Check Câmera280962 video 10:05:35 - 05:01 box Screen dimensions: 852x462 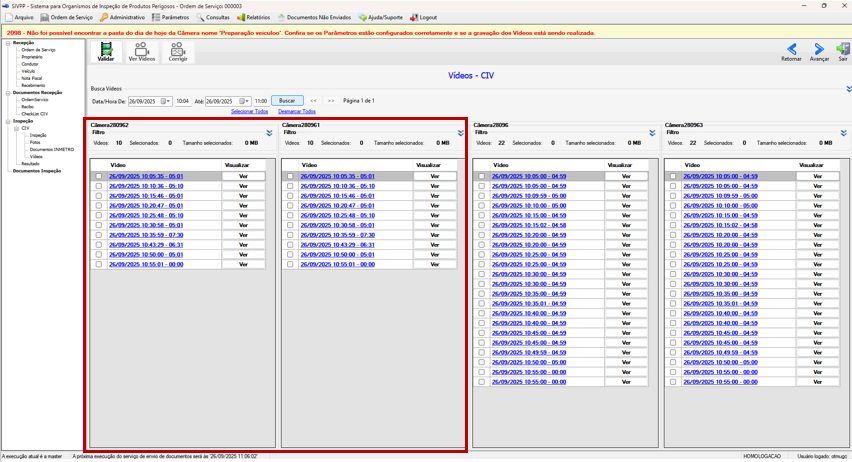(x=98, y=176)
